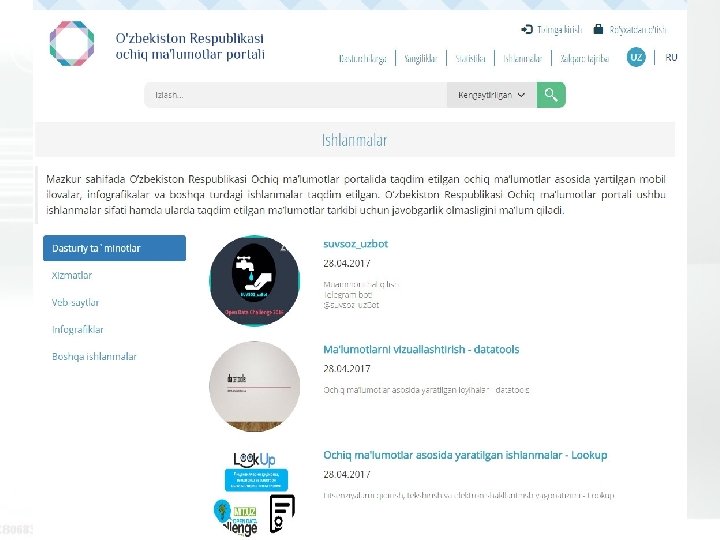
Task: Click in the Izlash search field
Action: 295,95
